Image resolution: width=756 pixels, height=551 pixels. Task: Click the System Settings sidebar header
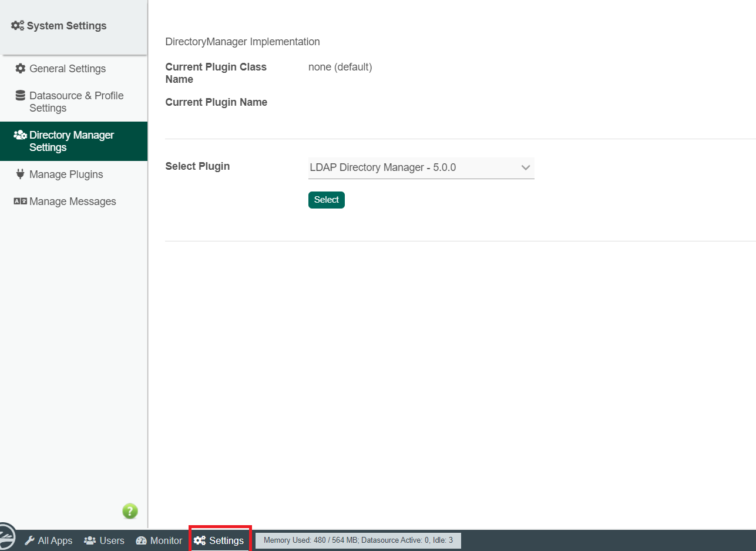click(66, 26)
